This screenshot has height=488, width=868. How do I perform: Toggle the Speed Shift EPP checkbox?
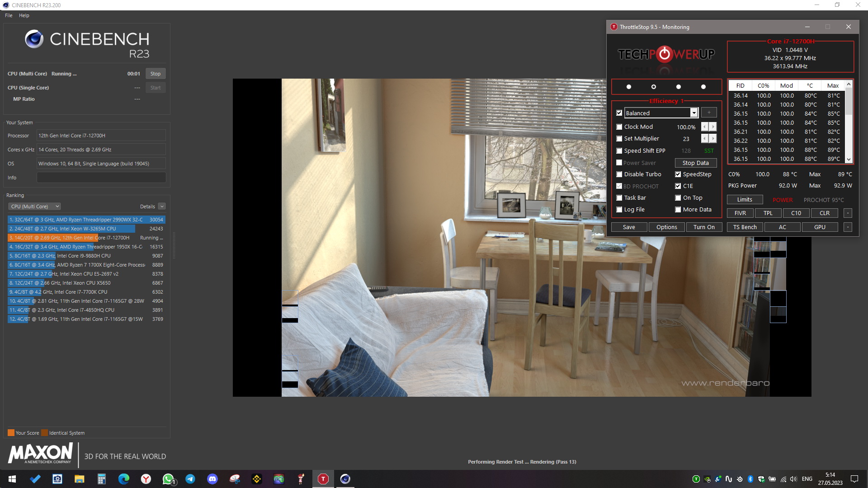(x=619, y=151)
